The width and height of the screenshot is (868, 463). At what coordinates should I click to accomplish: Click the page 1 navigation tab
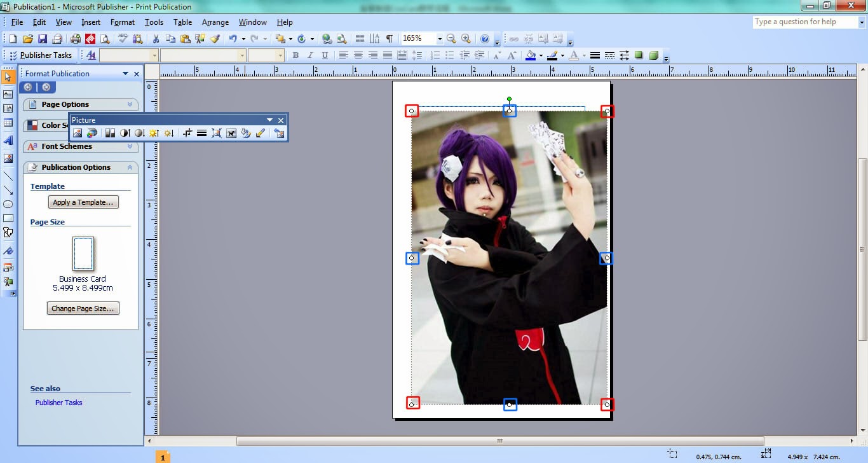[163, 457]
